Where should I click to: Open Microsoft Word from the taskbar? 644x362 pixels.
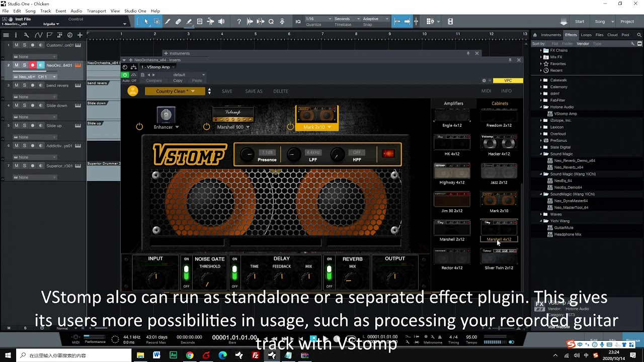click(x=156, y=355)
